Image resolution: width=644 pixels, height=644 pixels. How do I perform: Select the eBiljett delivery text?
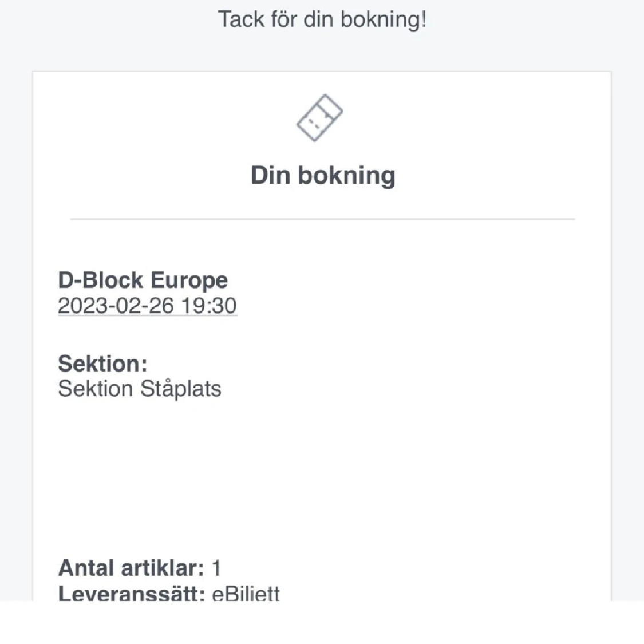pos(246,594)
